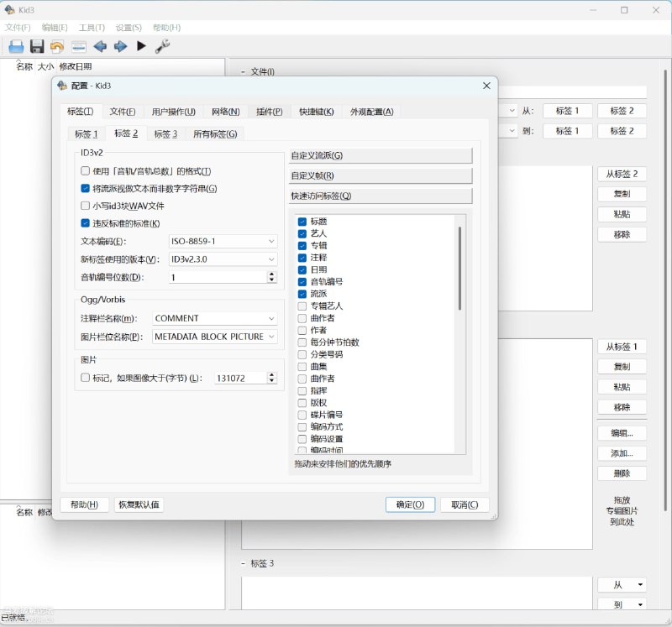Image resolution: width=672 pixels, height=627 pixels.
Task: Click the 确定(O) button
Action: 410,504
